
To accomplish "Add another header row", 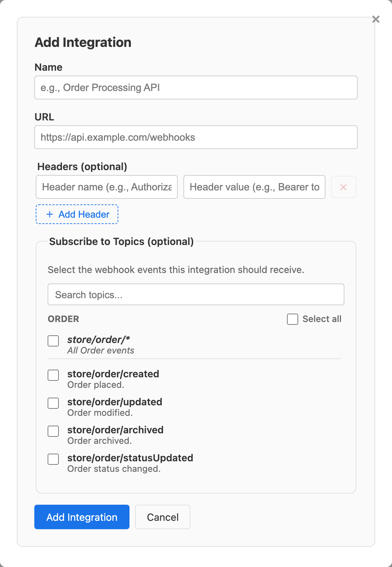I will click(77, 214).
